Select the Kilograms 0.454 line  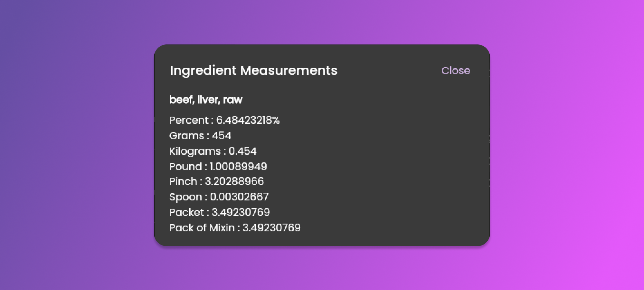(x=213, y=151)
